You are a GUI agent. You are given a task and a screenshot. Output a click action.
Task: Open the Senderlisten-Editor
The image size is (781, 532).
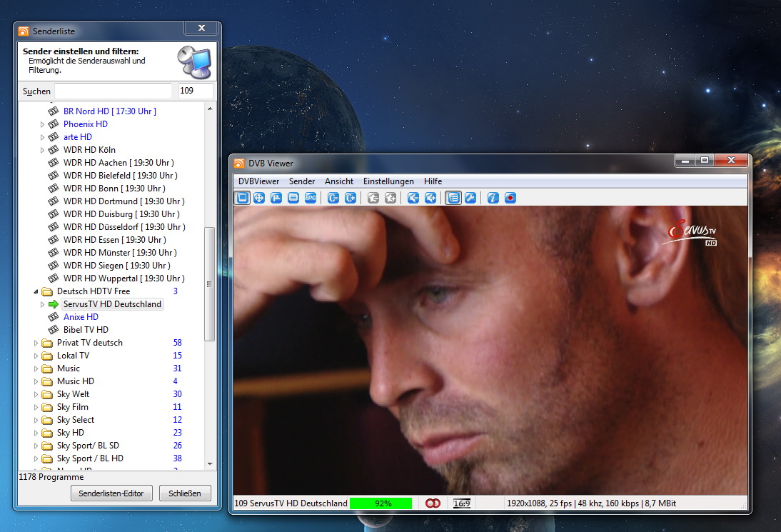click(111, 493)
